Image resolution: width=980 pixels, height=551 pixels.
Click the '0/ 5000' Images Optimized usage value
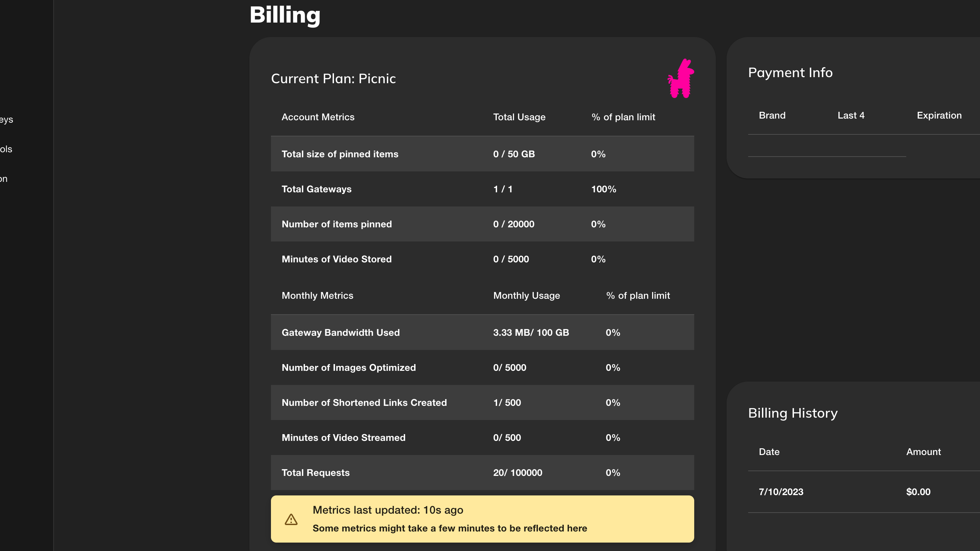point(510,367)
